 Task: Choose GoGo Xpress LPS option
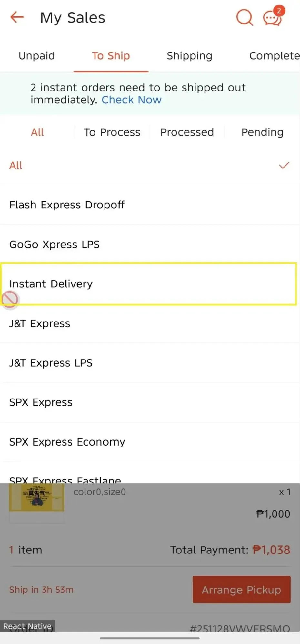tap(150, 245)
